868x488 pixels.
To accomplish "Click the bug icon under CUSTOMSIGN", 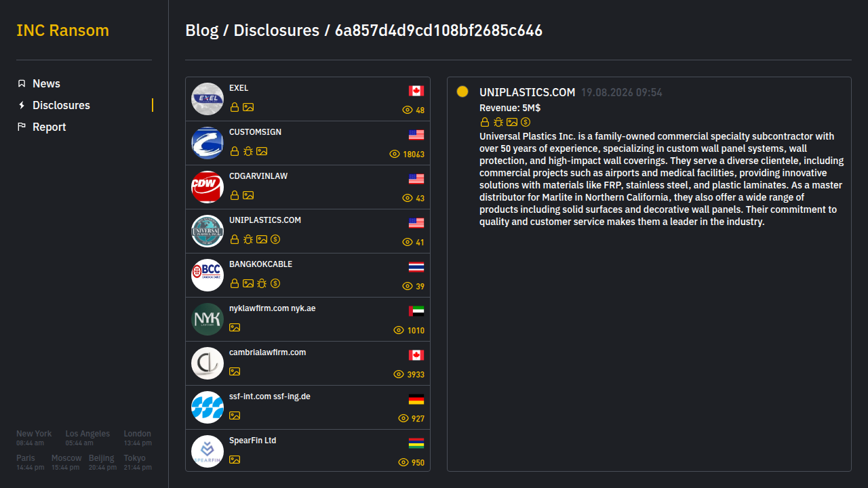I will pyautogui.click(x=248, y=151).
